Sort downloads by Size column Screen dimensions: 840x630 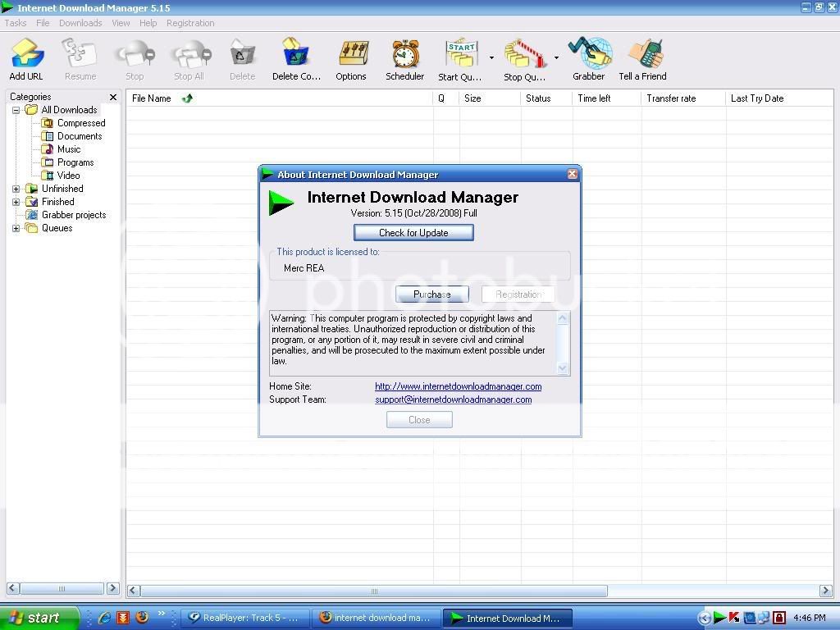pyautogui.click(x=490, y=98)
